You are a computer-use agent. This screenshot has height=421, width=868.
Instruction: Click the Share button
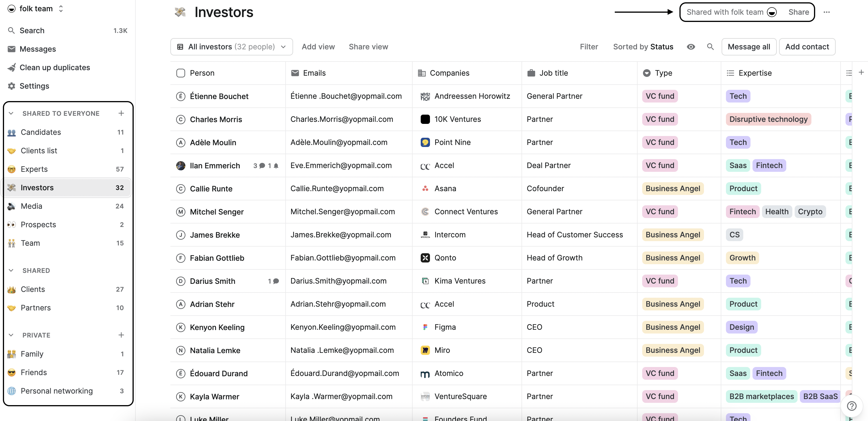[x=798, y=12]
